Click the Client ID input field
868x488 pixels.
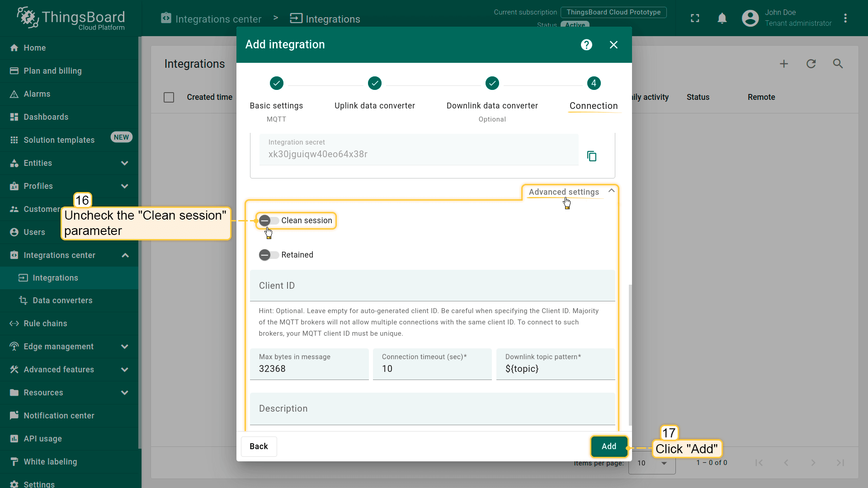point(432,286)
